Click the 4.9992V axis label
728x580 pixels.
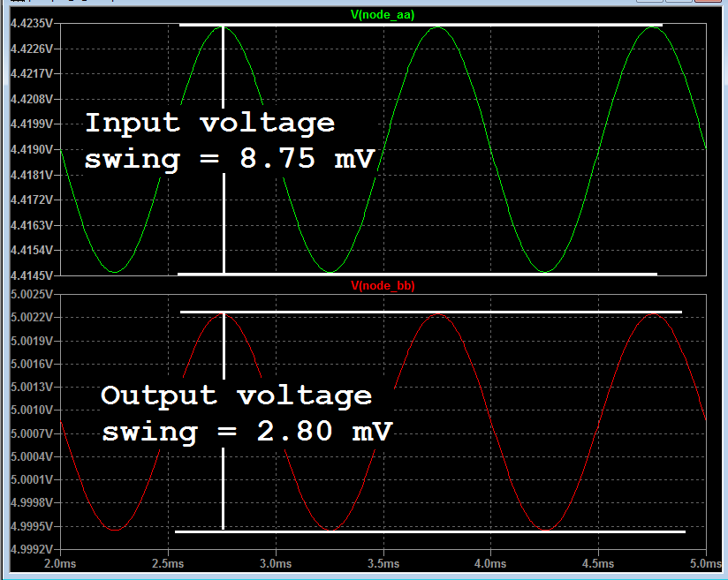click(32, 549)
